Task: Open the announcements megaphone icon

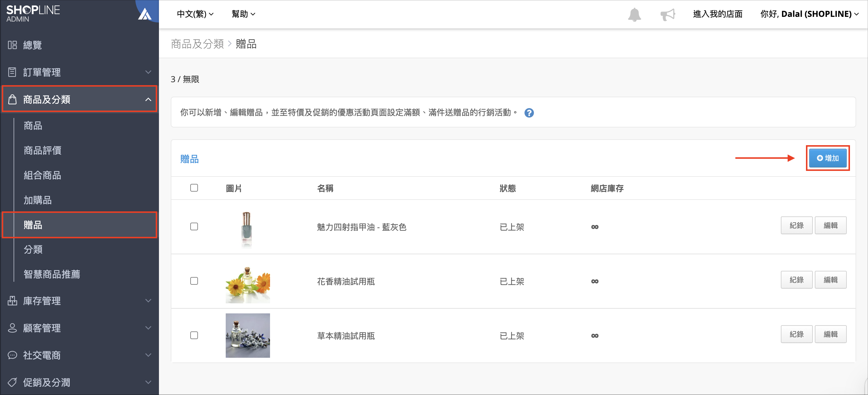Action: pyautogui.click(x=667, y=14)
